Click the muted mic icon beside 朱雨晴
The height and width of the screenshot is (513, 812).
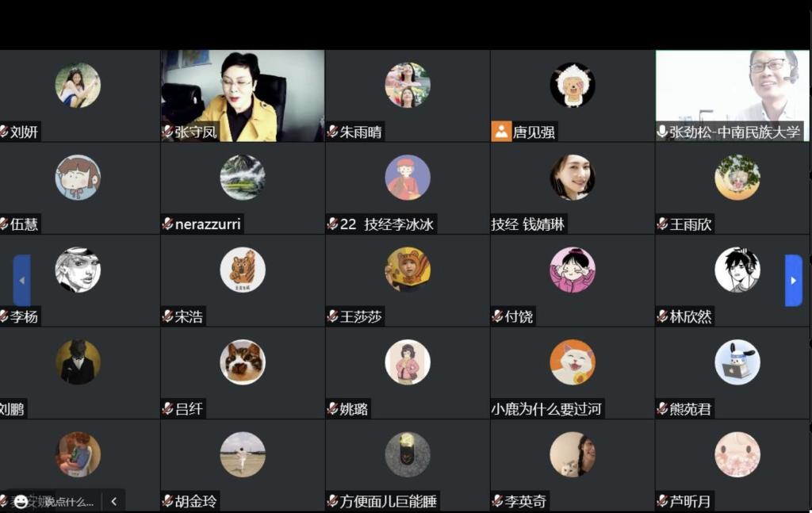coord(332,132)
